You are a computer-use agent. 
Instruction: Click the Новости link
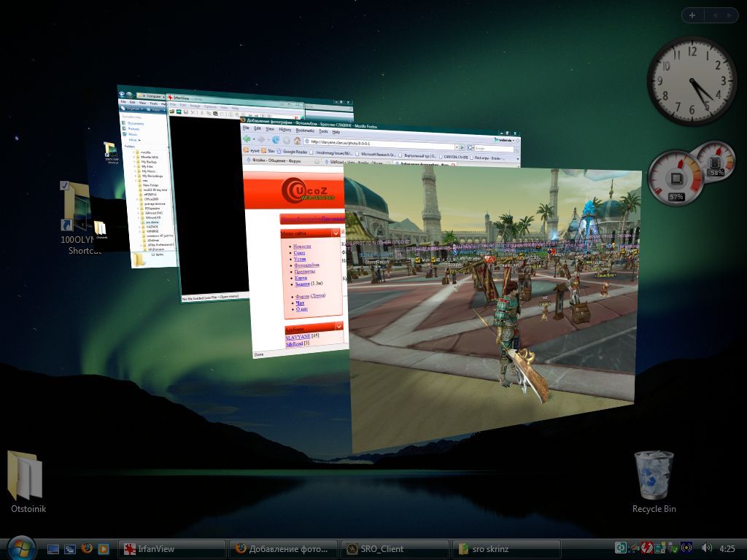(301, 246)
